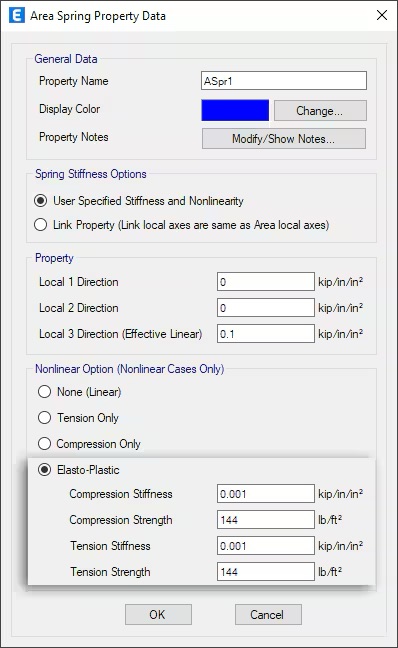
Task: Select Compression Only nonlinear option
Action: 44,444
